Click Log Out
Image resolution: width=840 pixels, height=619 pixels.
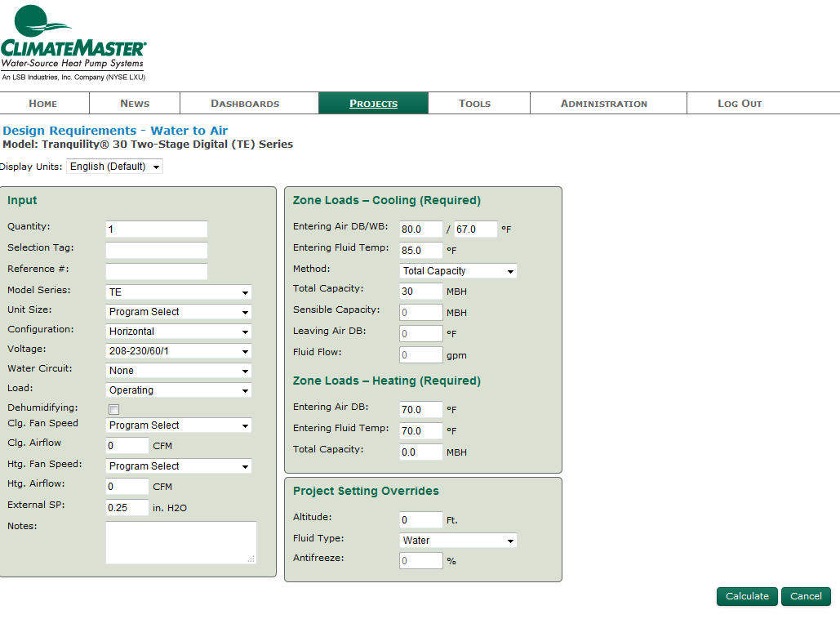click(740, 104)
